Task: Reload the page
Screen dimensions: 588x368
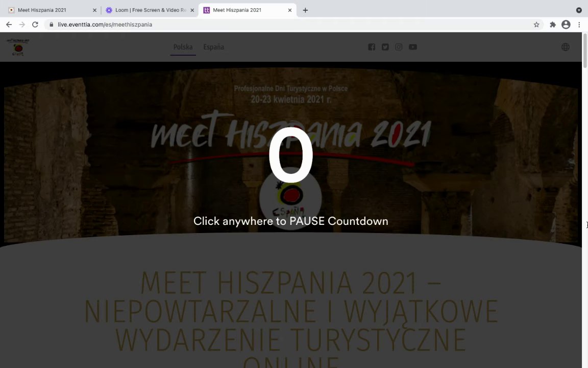Action: pos(35,25)
